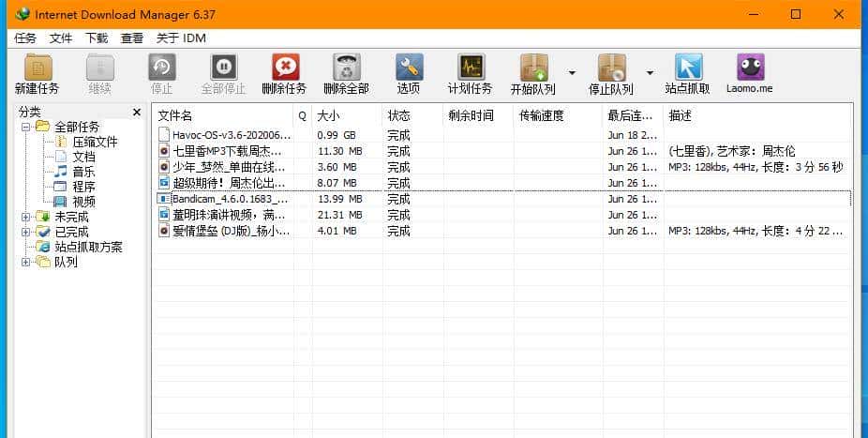Viewport: 868px width, 438px height.
Task: Select the 超级期待！周杰伦 file row
Action: tap(501, 183)
